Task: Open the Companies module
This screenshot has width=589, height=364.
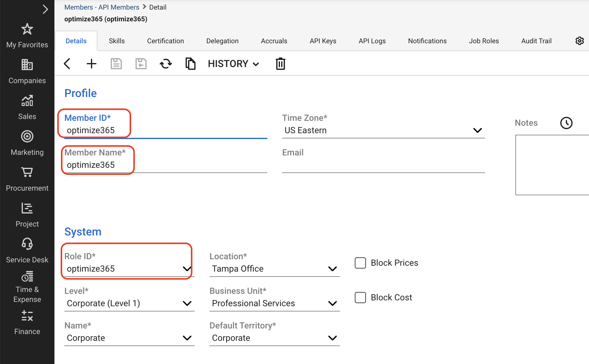Action: pos(27,72)
